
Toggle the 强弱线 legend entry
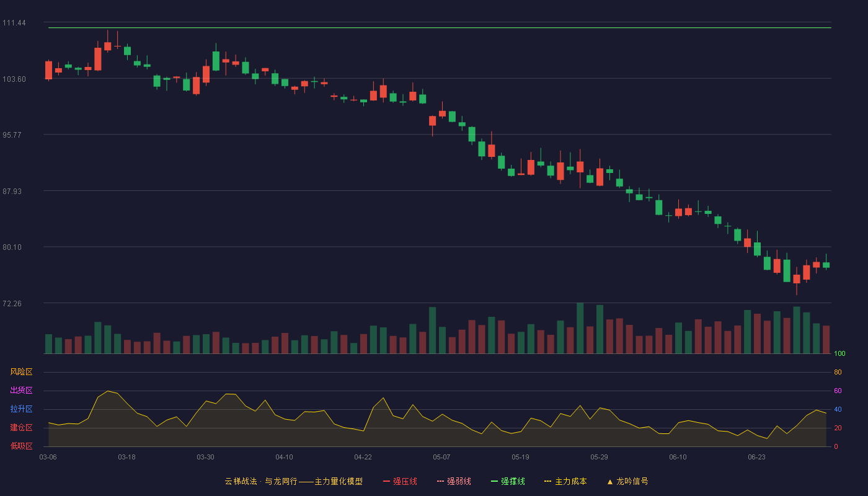click(x=454, y=481)
